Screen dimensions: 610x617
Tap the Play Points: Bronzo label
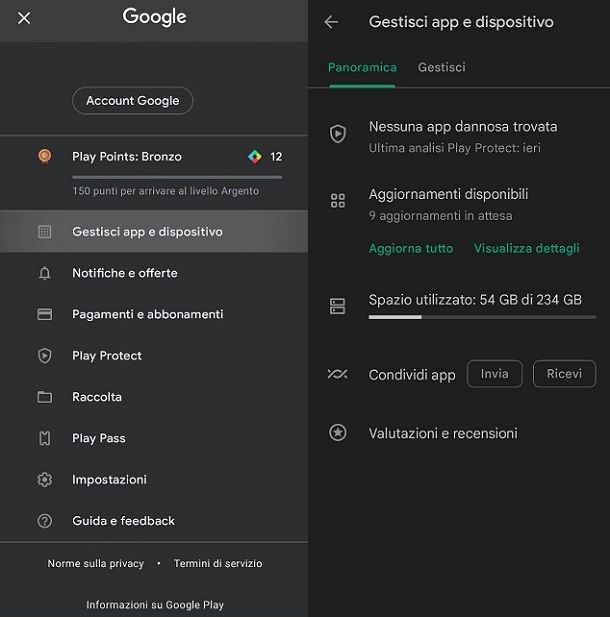click(x=127, y=157)
